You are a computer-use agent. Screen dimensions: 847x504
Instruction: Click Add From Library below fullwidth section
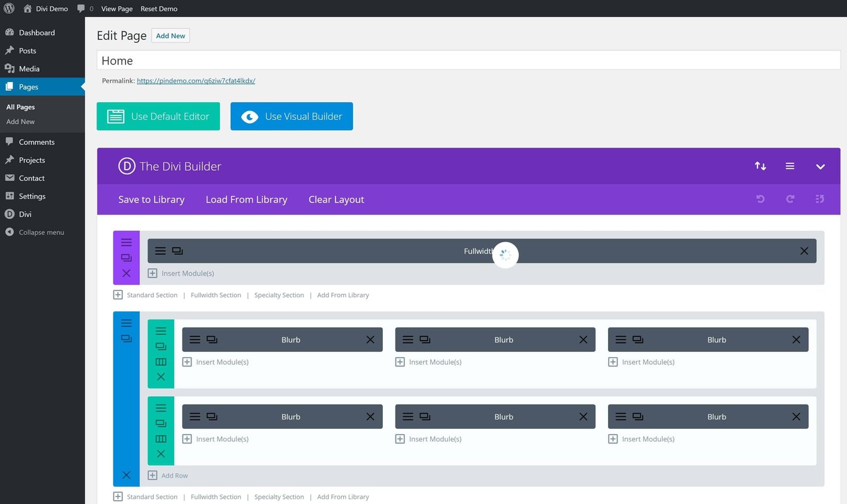(343, 295)
